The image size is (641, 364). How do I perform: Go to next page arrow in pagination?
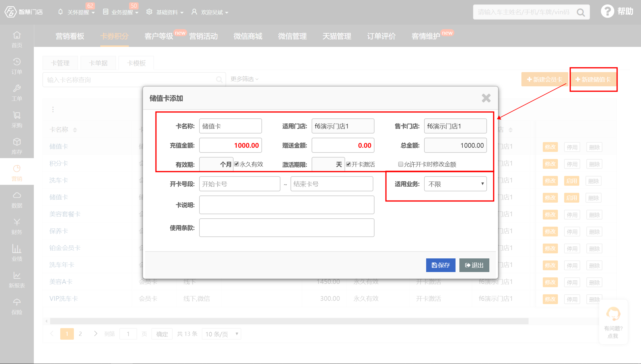coord(96,333)
